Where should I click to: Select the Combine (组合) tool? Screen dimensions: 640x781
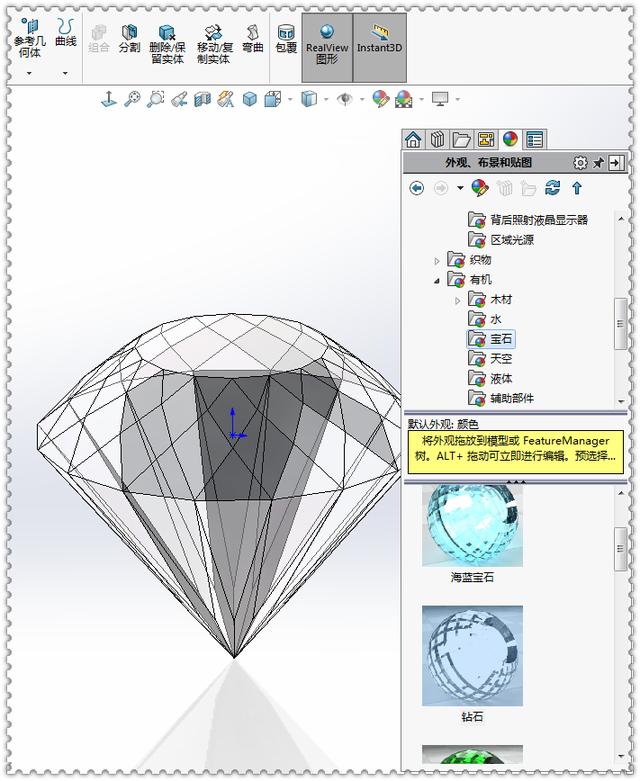click(99, 38)
